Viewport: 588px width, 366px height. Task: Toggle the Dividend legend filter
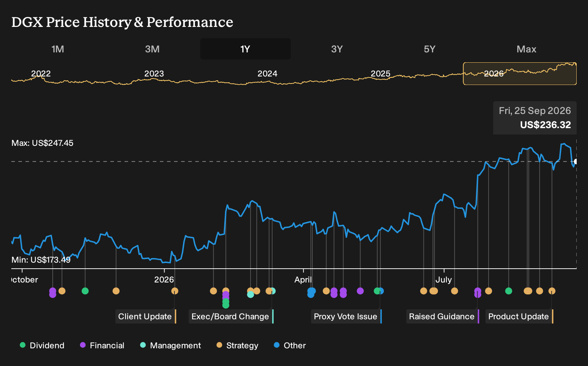point(42,345)
